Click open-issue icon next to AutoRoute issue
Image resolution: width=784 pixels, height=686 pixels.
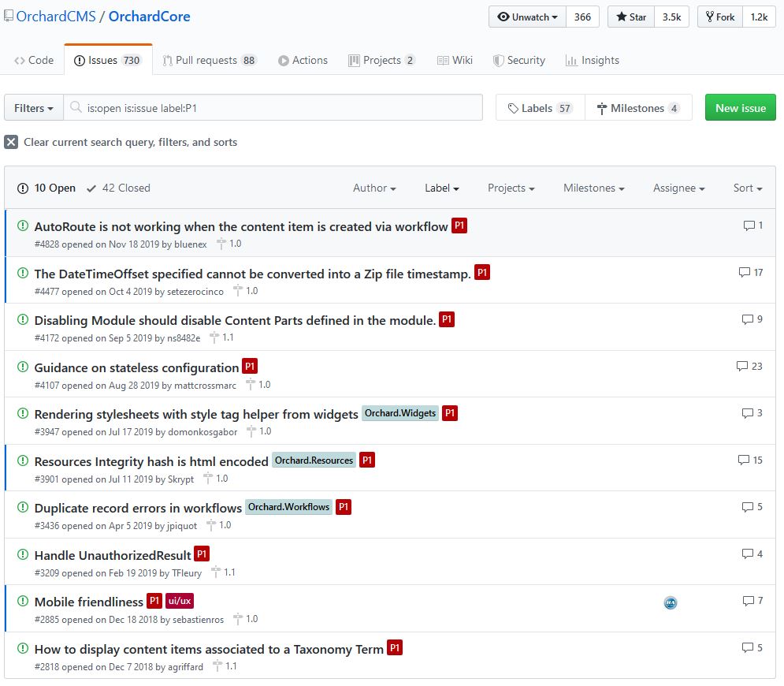click(23, 226)
